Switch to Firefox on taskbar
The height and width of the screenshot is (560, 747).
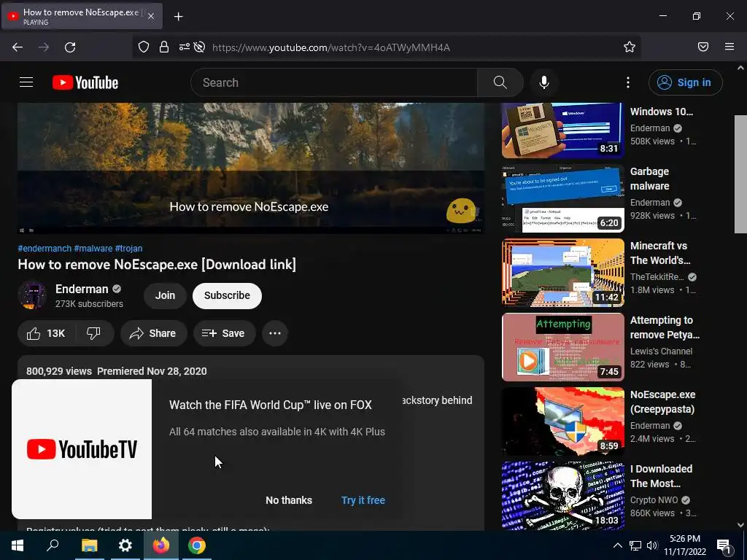click(161, 545)
